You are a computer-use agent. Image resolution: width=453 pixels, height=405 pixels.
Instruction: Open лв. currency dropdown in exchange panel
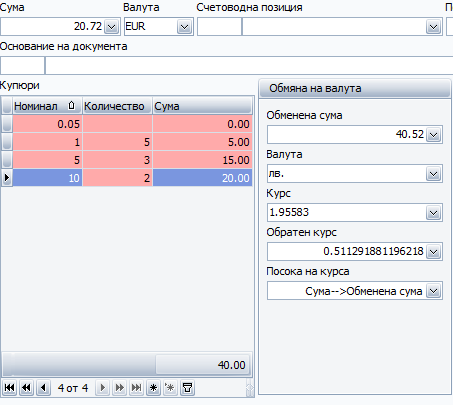[434, 174]
